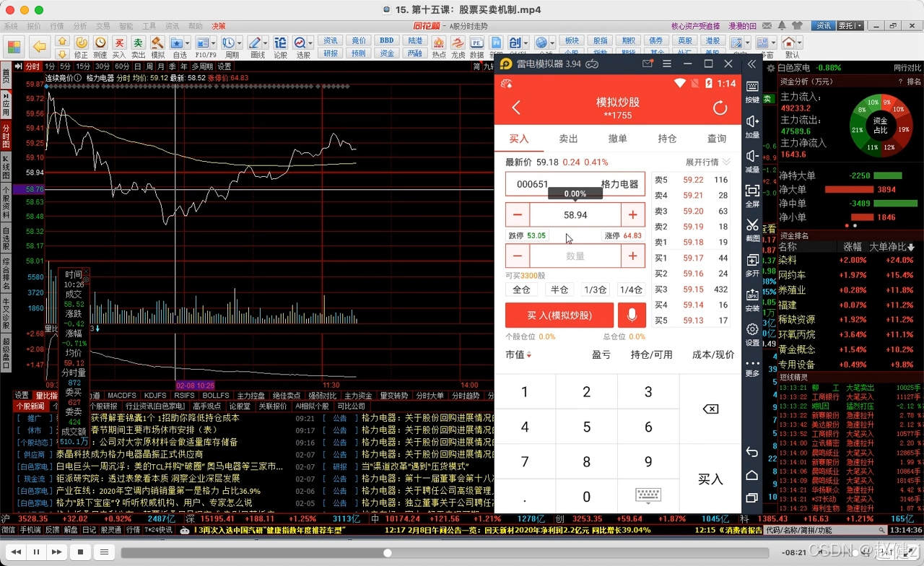The image size is (924, 566).
Task: Switch chart to 60分 period
Action: (x=122, y=66)
